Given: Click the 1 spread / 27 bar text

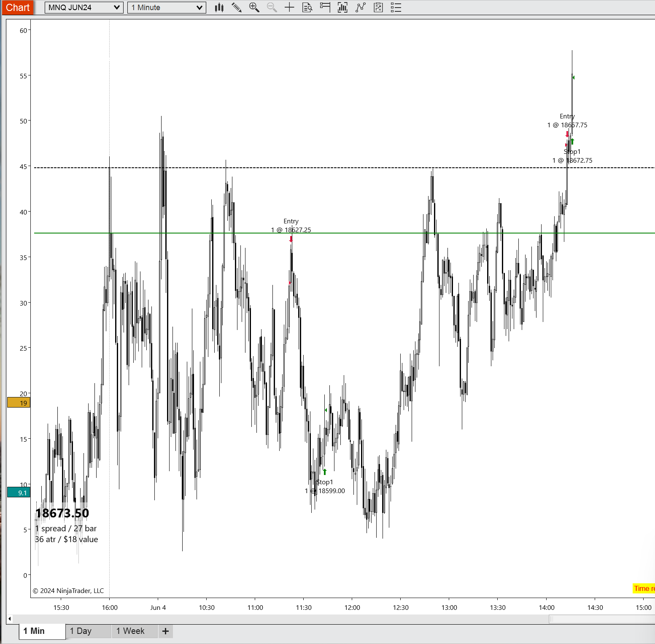Looking at the screenshot, I should pos(66,529).
